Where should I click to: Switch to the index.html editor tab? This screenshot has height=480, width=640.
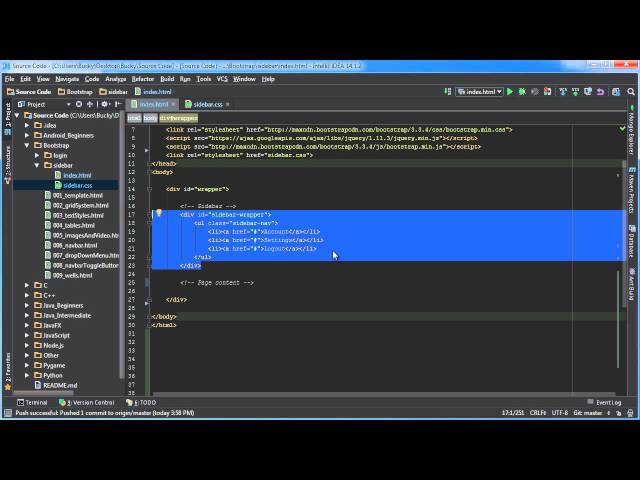150,104
